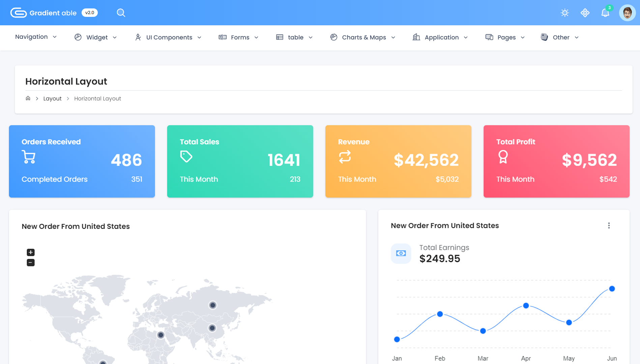Click the search magnifier icon in header
This screenshot has width=640, height=364.
[x=121, y=13]
